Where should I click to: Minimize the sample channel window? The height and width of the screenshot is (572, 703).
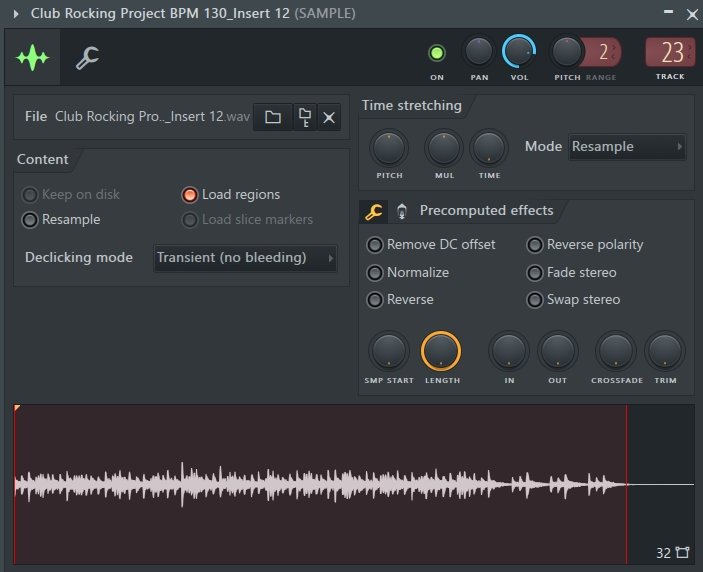click(668, 12)
